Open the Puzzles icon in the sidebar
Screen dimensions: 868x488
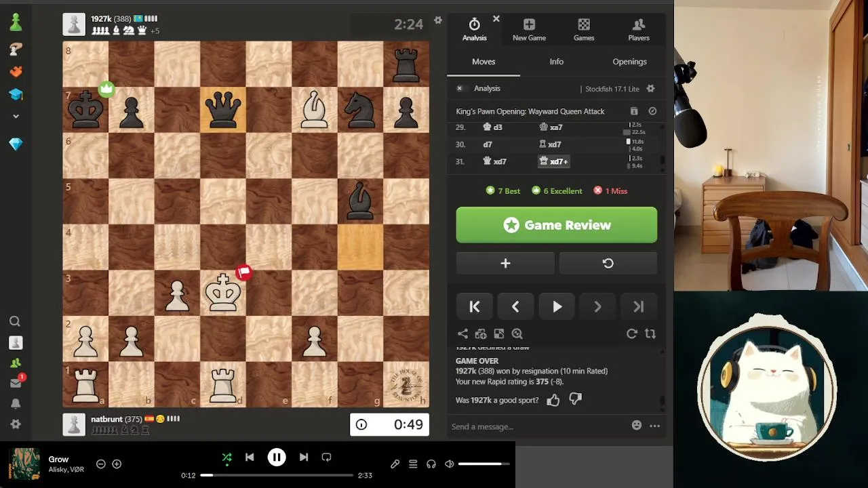[16, 49]
